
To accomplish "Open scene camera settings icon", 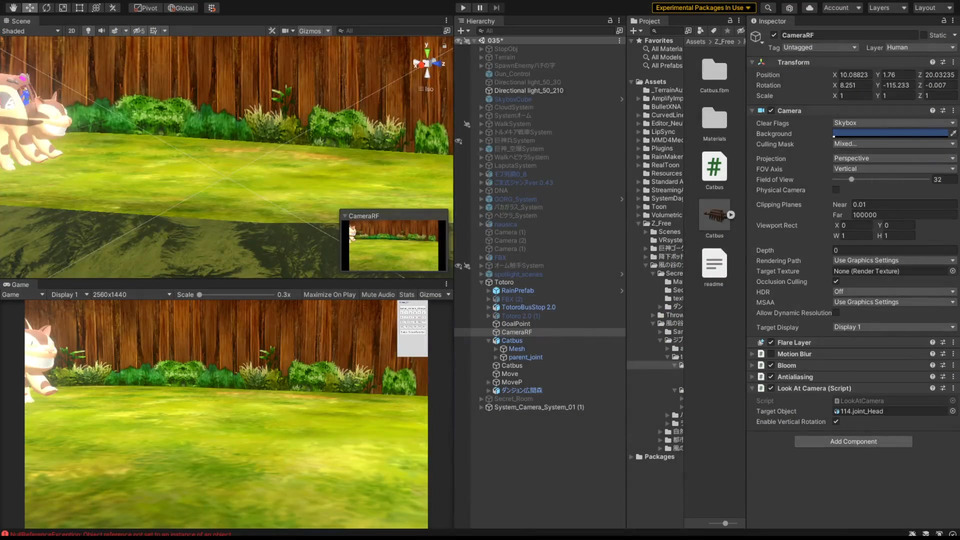I will (x=285, y=31).
